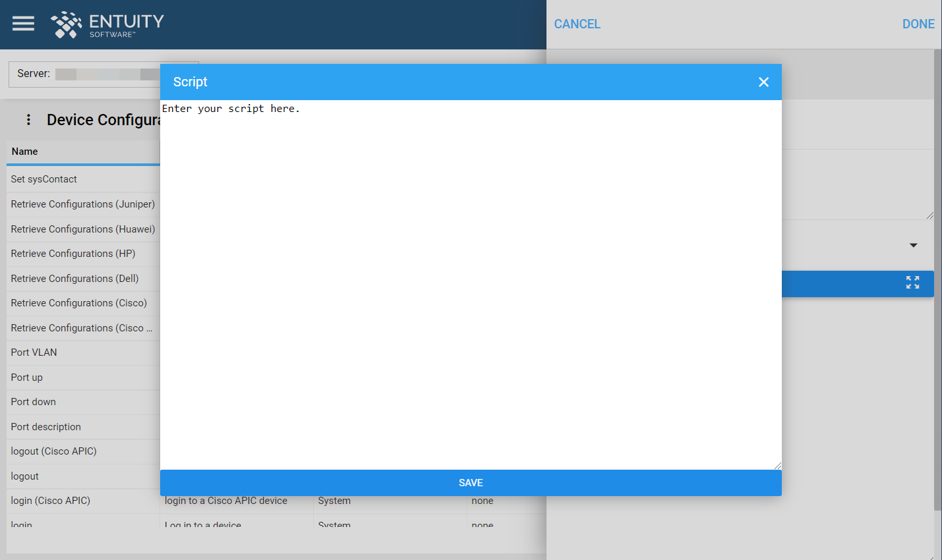Select Retrieve Configurations (Cisco) row
Screen dimensions: 942x560
[x=83, y=303]
